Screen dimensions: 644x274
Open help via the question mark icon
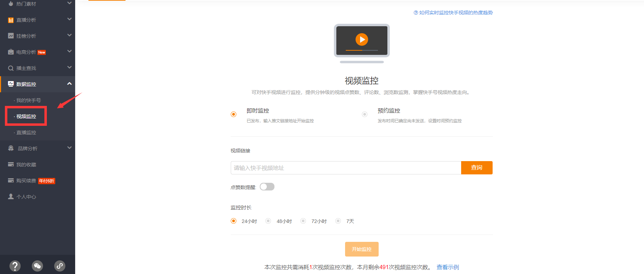pos(15,266)
